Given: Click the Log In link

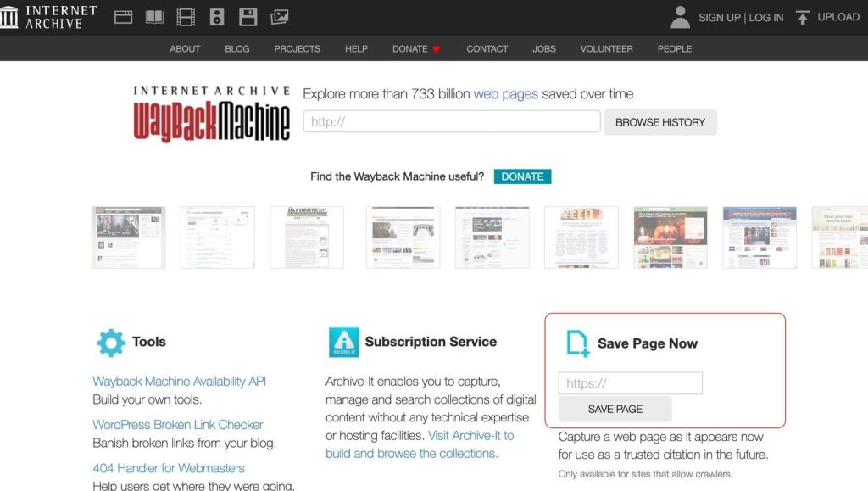Looking at the screenshot, I should 766,18.
